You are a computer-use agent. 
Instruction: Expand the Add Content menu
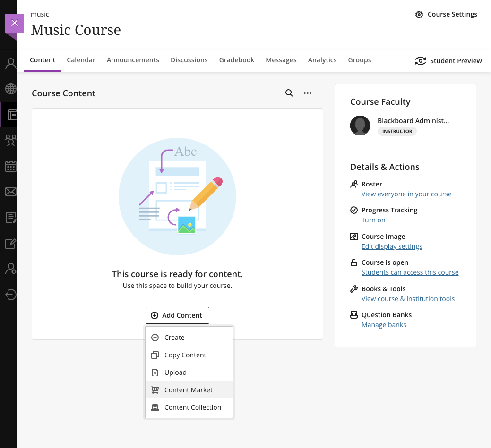177,315
